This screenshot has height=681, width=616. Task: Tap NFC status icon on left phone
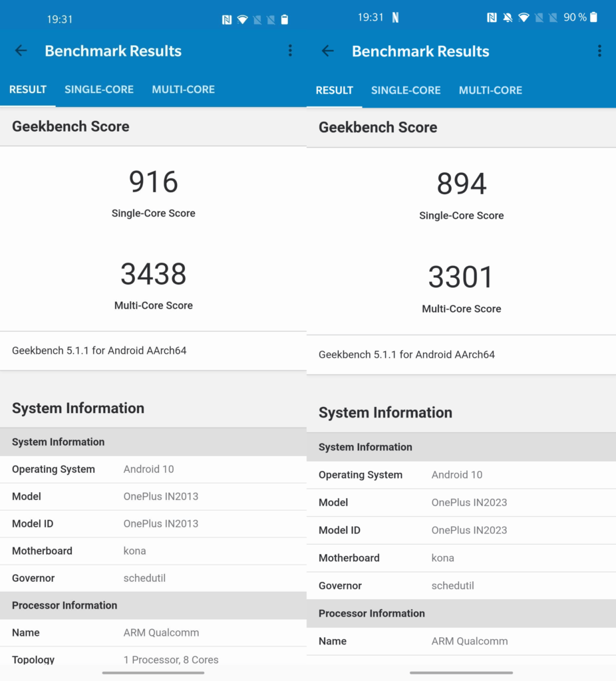tap(226, 19)
